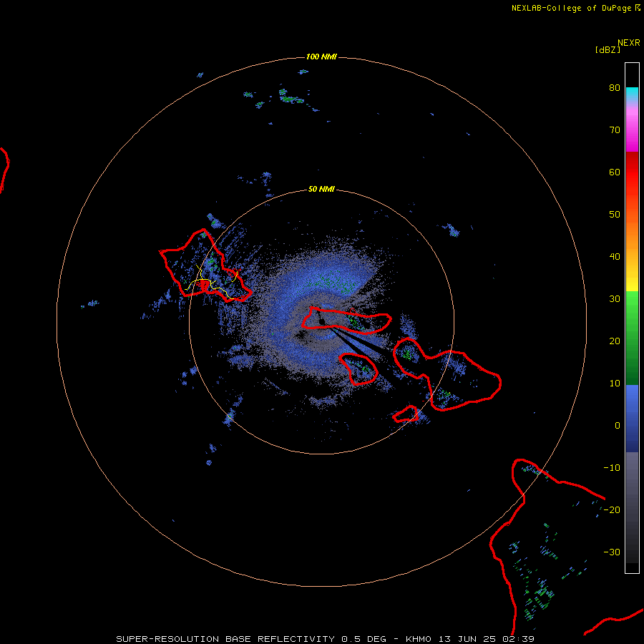Click the 60 value on the dBZ scale
Image resolution: width=644 pixels, height=644 pixels.
point(615,172)
